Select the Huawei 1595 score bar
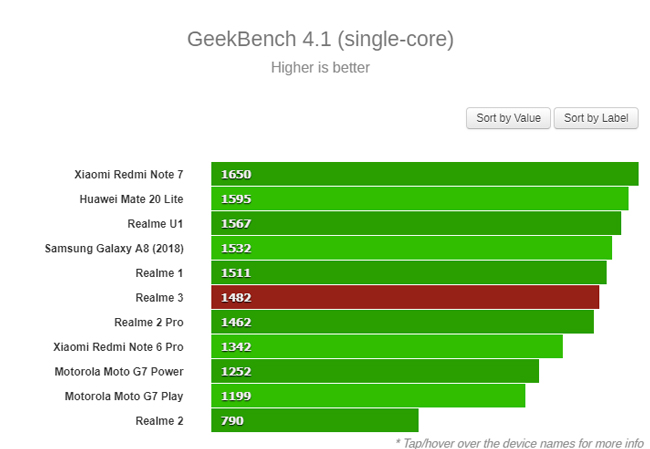This screenshot has height=449, width=650. [x=419, y=199]
